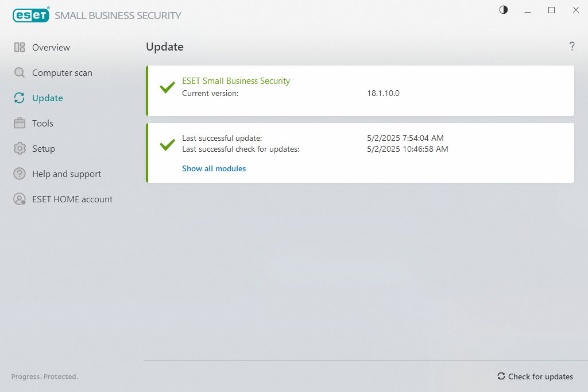
Task: Open ESET HOME account page
Action: pos(72,199)
